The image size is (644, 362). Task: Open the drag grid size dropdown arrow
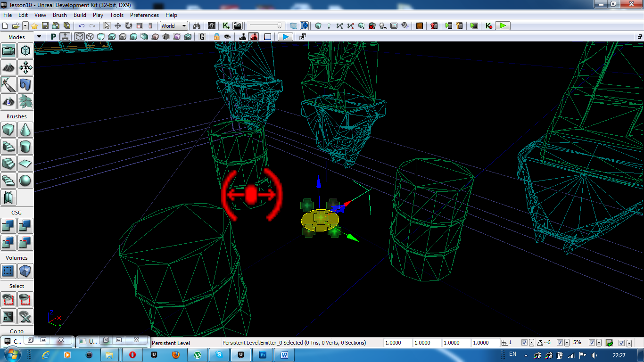pyautogui.click(x=532, y=343)
